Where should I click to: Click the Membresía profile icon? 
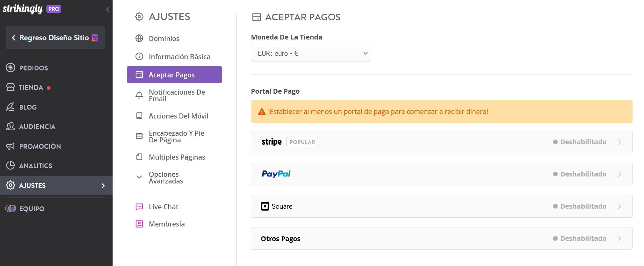pyautogui.click(x=139, y=224)
